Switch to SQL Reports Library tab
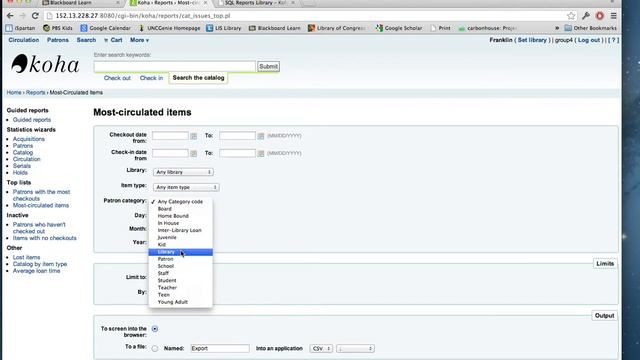 [x=256, y=3]
